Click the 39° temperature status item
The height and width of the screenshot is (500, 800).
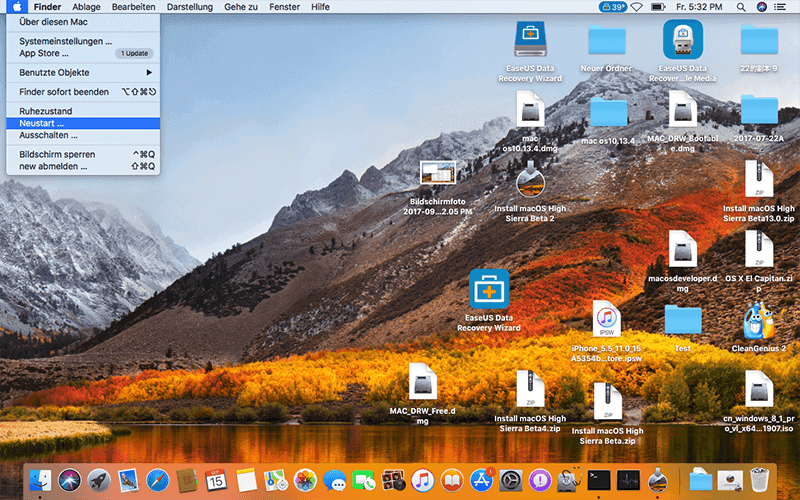click(x=612, y=7)
